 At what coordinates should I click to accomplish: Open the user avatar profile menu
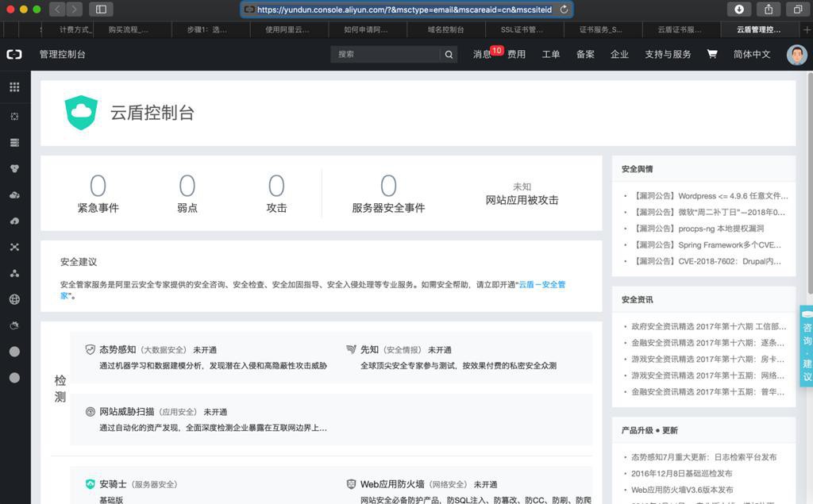point(796,55)
